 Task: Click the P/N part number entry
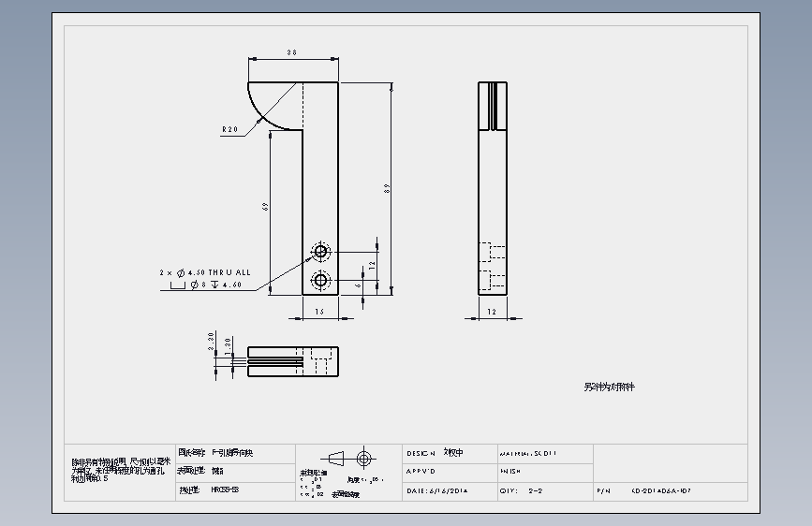[644, 490]
